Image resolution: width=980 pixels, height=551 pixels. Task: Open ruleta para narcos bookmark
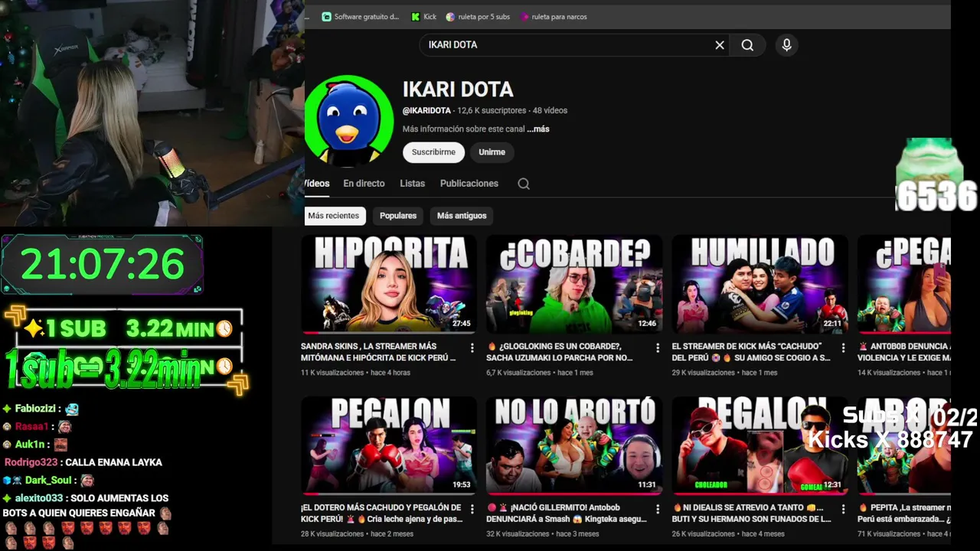click(554, 17)
